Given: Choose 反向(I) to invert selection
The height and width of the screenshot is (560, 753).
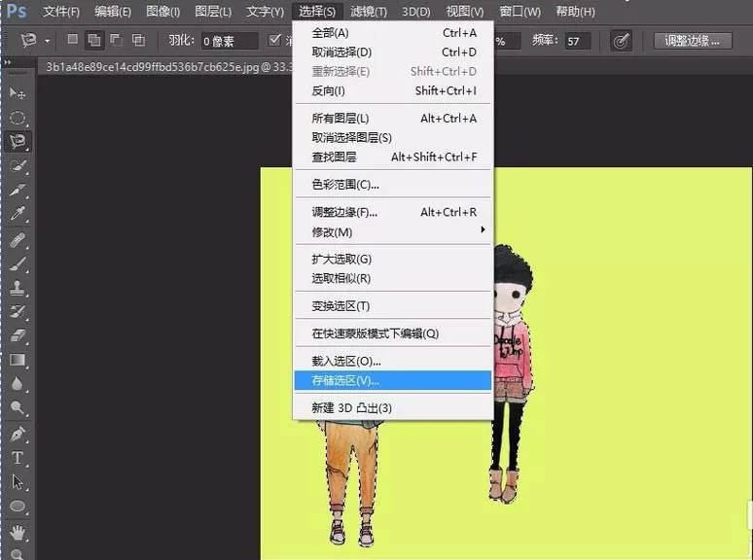Looking at the screenshot, I should tap(393, 90).
